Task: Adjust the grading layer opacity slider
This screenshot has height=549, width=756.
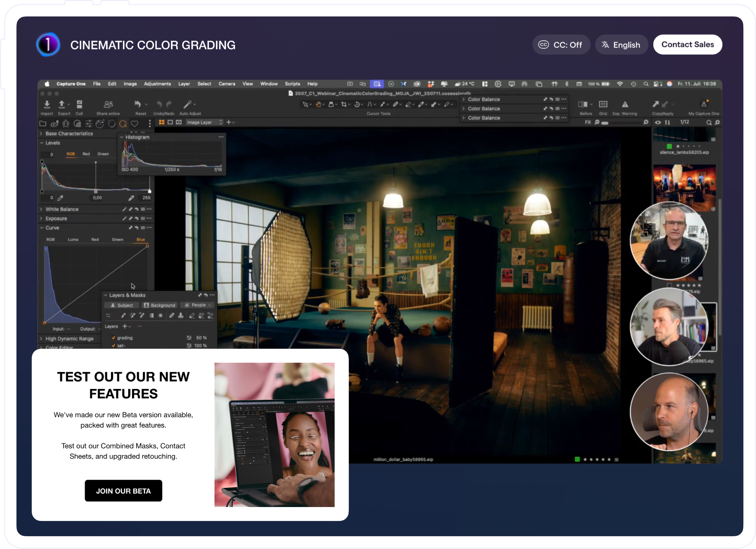Action: 189,338
